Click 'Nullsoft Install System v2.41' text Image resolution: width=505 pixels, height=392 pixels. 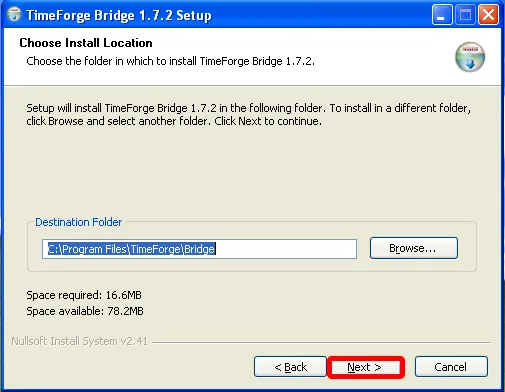79,341
